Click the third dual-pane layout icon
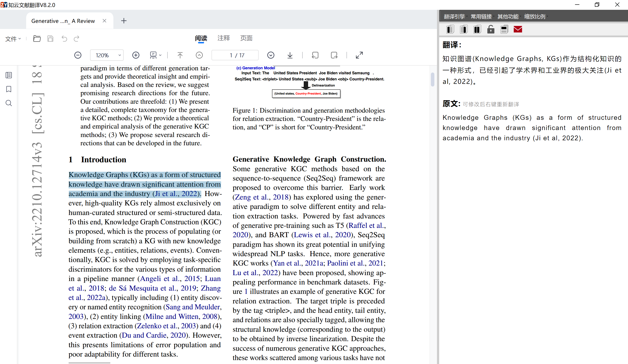 pyautogui.click(x=477, y=29)
